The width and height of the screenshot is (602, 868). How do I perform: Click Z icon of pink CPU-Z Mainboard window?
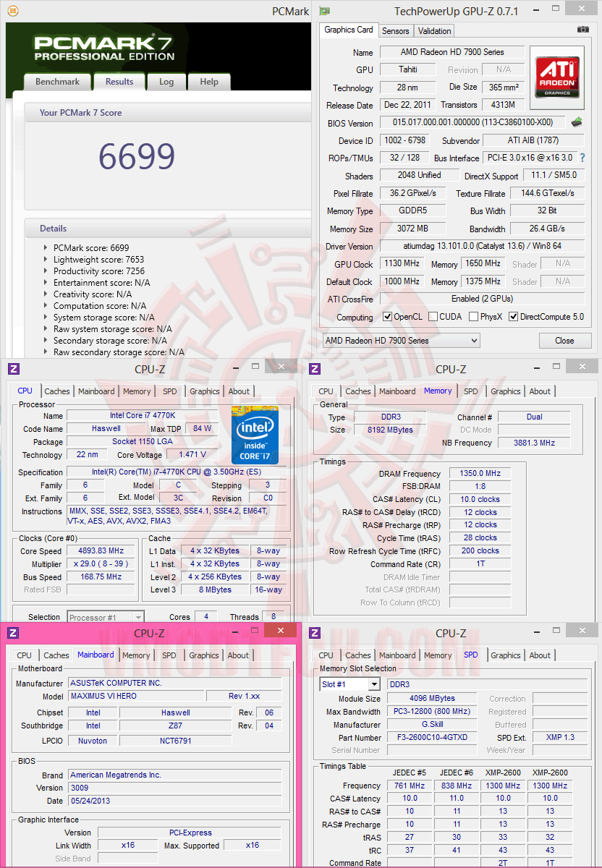[x=14, y=633]
